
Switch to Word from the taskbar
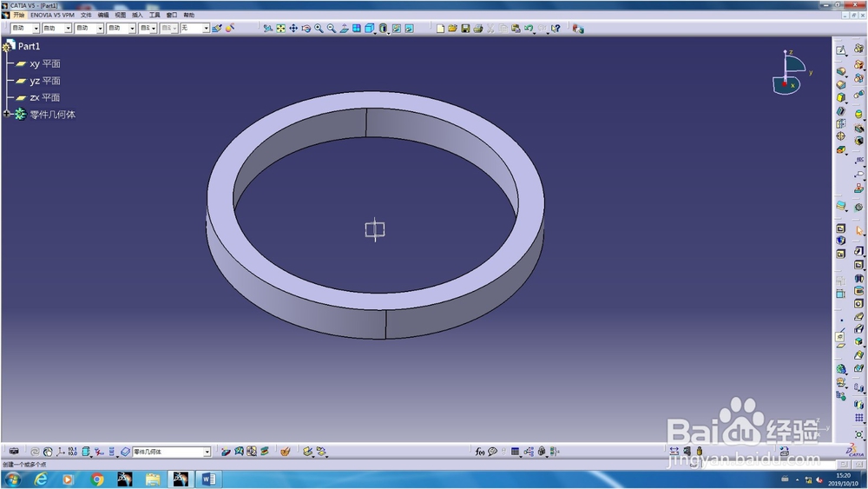click(208, 479)
